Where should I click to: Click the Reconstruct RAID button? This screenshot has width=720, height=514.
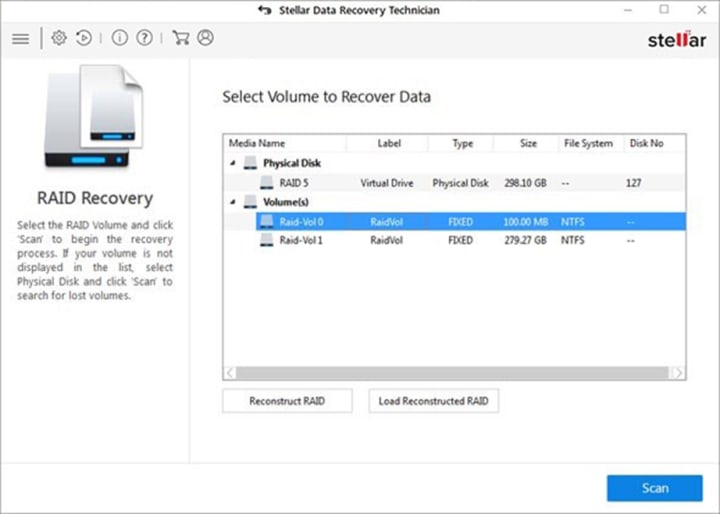tap(287, 401)
